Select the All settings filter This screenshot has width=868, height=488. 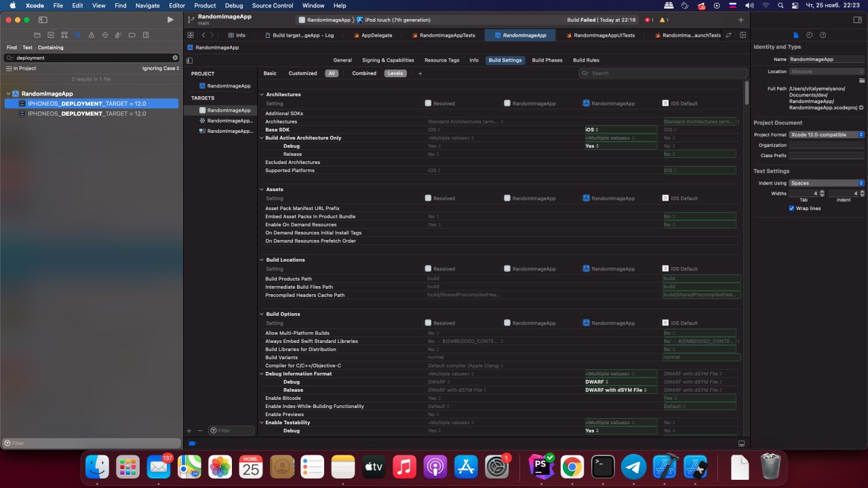tap(332, 73)
